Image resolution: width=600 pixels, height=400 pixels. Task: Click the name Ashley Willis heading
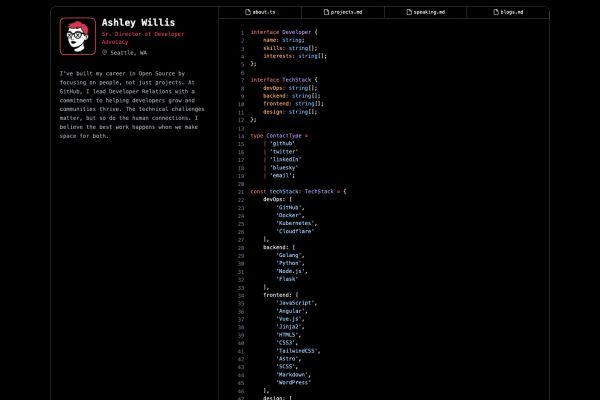[138, 23]
